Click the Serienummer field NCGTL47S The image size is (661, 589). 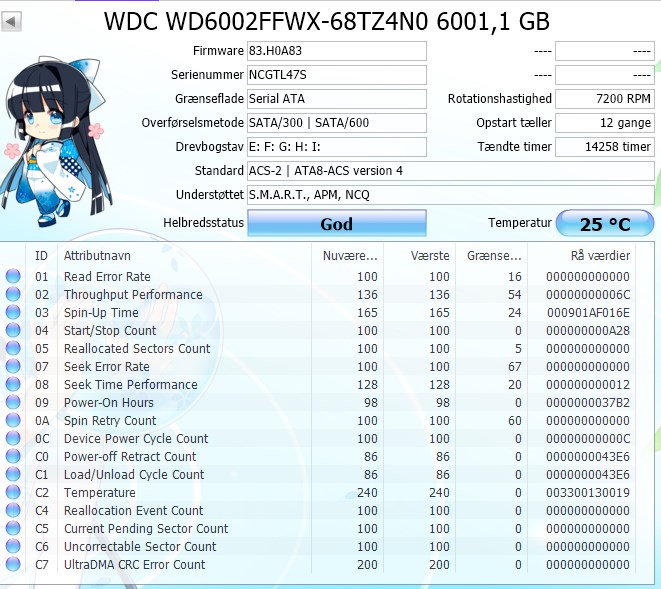pyautogui.click(x=337, y=75)
